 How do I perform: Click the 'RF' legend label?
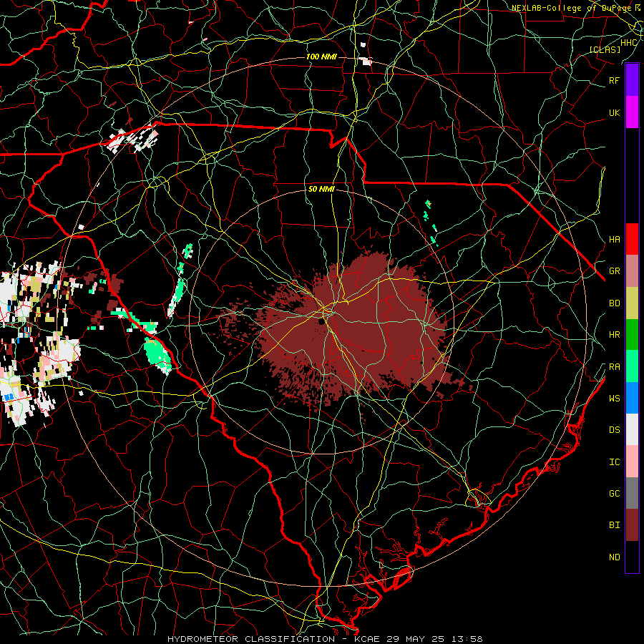pos(614,80)
